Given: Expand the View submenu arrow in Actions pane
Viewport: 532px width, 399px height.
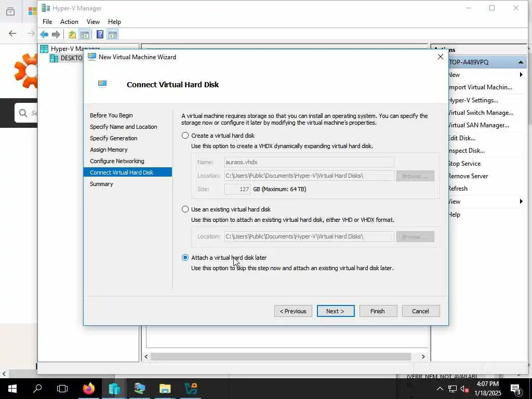Looking at the screenshot, I should click(x=521, y=202).
